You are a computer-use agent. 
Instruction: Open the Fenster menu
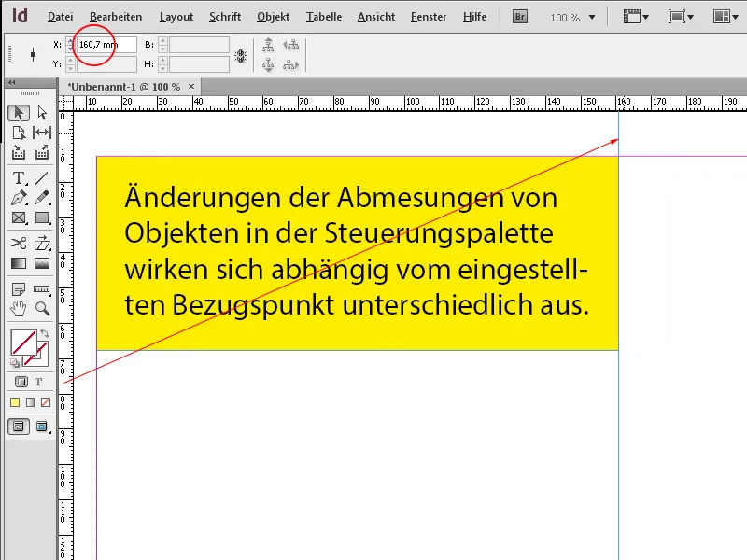pos(429,17)
